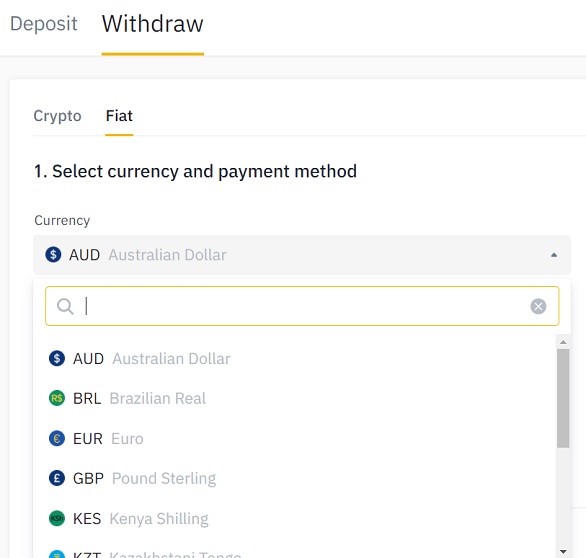Click the scrollbar down arrow
The height and width of the screenshot is (558, 586).
click(563, 551)
